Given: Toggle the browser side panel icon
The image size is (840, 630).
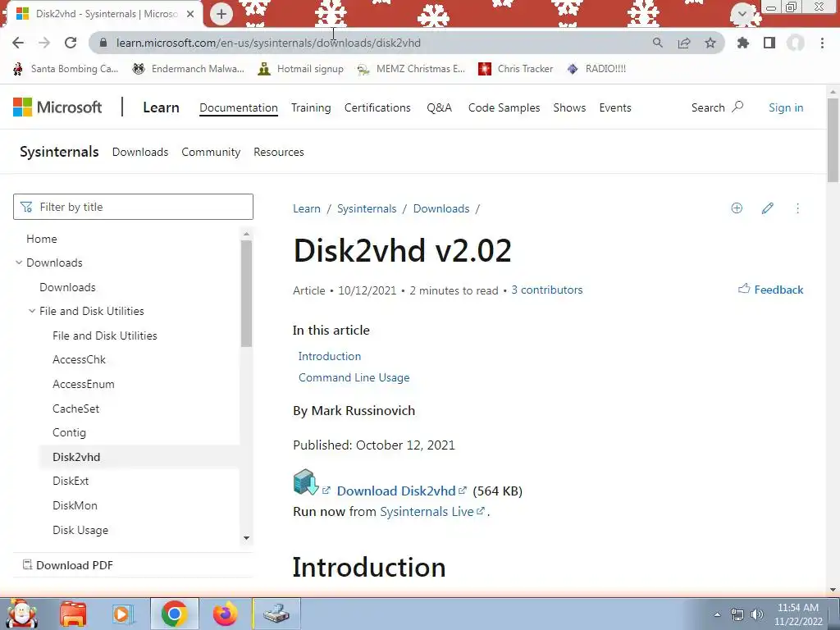Looking at the screenshot, I should pyautogui.click(x=769, y=43).
